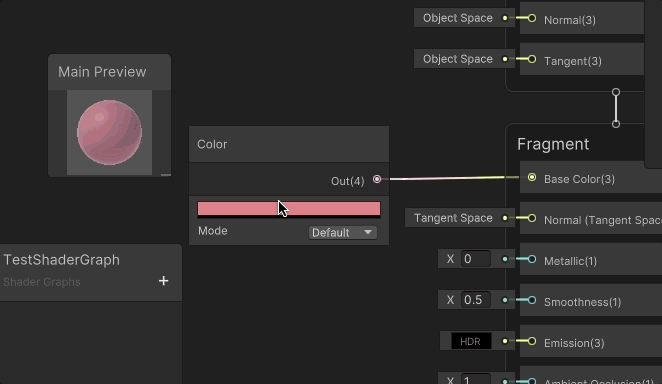This screenshot has width=662, height=384.
Task: Click the Smoothness X value 0.5 field
Action: pyautogui.click(x=476, y=300)
